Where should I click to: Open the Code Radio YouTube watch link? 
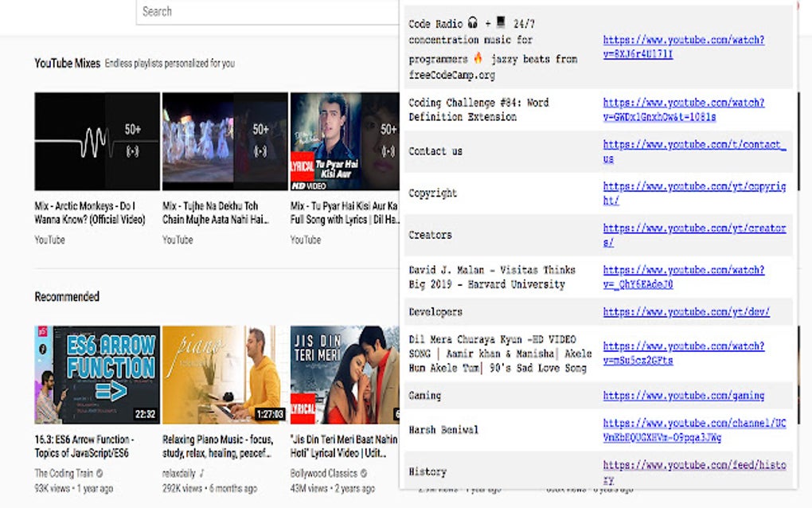click(x=683, y=47)
